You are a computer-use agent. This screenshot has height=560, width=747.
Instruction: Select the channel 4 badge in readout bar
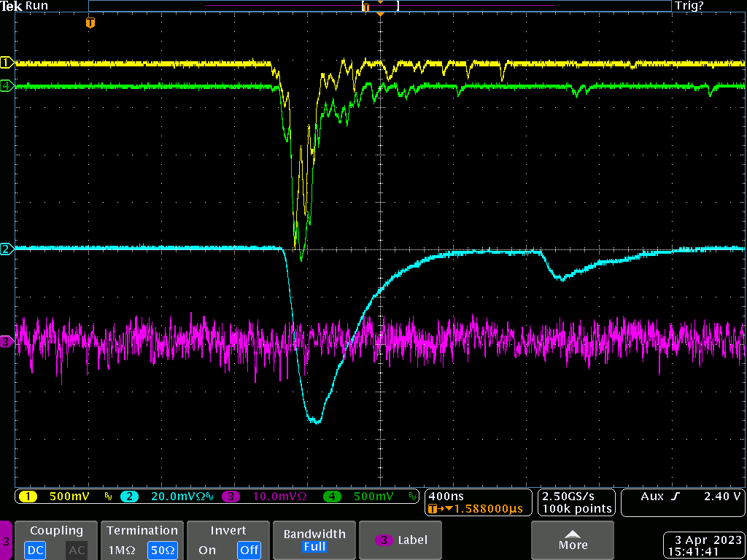(x=332, y=497)
